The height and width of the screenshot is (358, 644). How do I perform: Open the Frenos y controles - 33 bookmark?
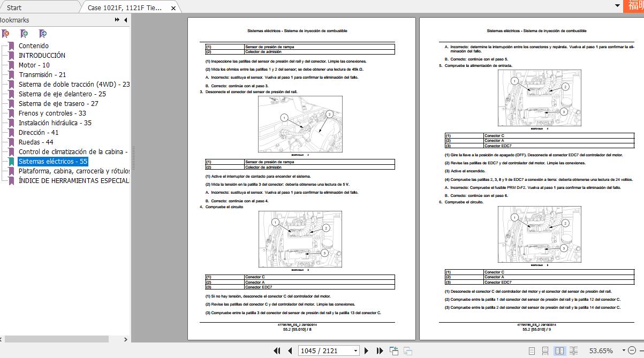click(x=52, y=113)
